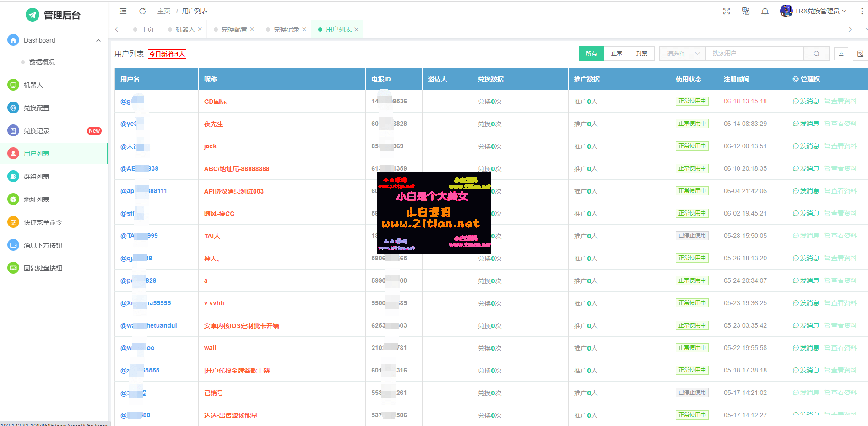
Task: Click 发消息 for GD国际 user
Action: pyautogui.click(x=806, y=101)
